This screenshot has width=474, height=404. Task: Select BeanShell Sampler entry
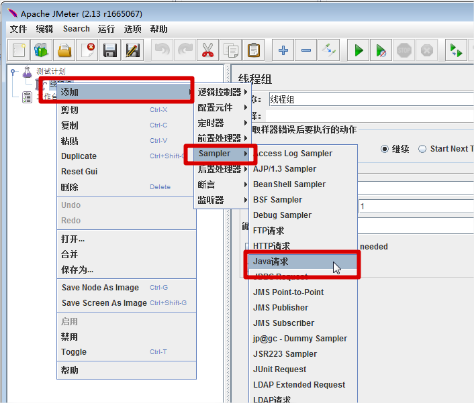click(303, 184)
